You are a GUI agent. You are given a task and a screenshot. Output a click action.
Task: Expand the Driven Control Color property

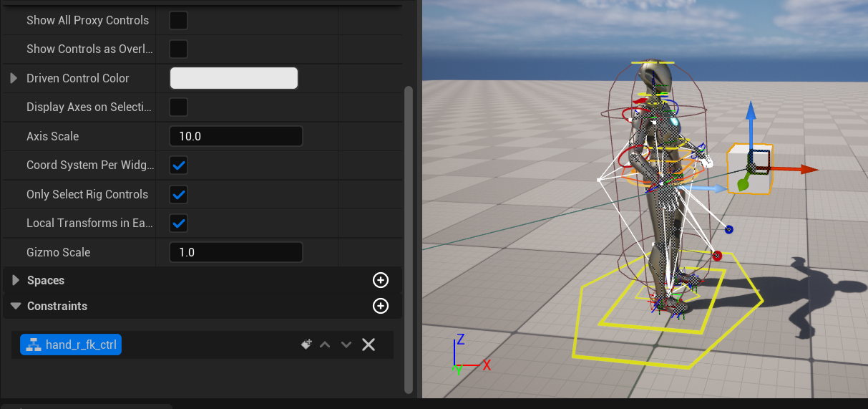click(x=14, y=78)
